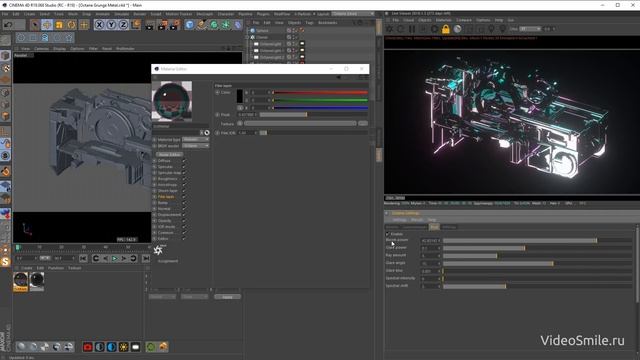Adjust the Bloom power slider
This screenshot has height=360, width=640.
538,241
